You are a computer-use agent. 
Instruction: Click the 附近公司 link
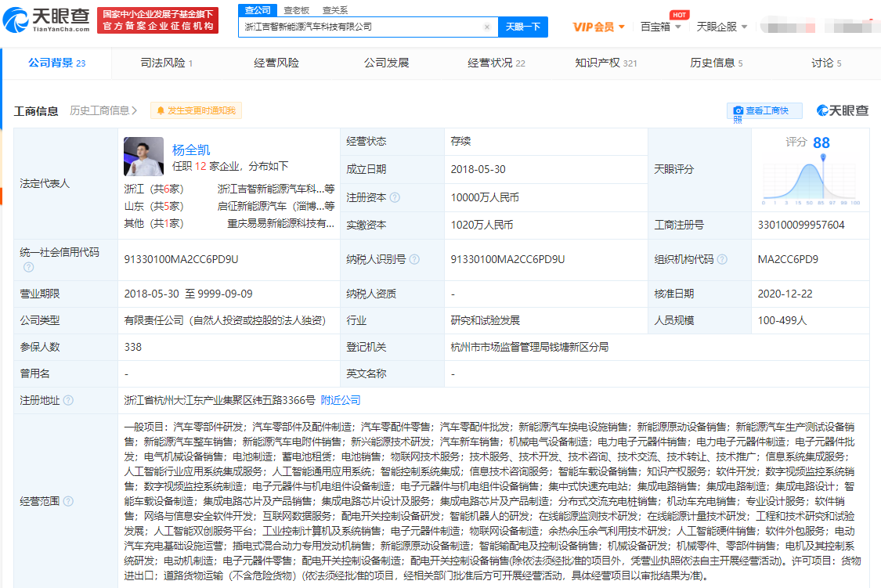click(x=341, y=400)
